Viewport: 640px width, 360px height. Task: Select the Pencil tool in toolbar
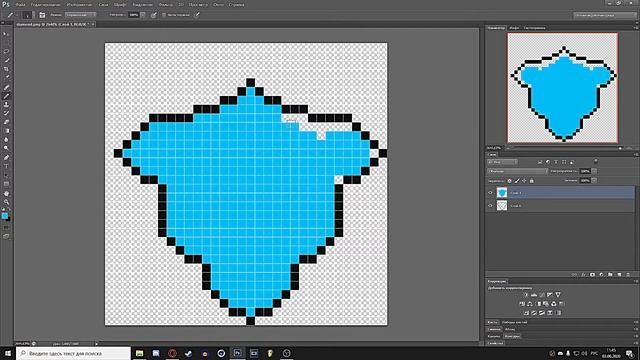pyautogui.click(x=6, y=96)
